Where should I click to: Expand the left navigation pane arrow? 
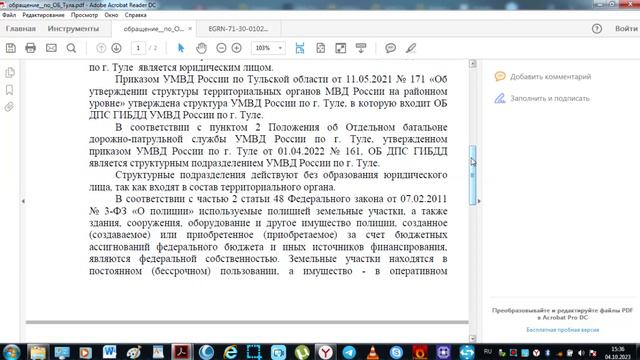(23, 201)
